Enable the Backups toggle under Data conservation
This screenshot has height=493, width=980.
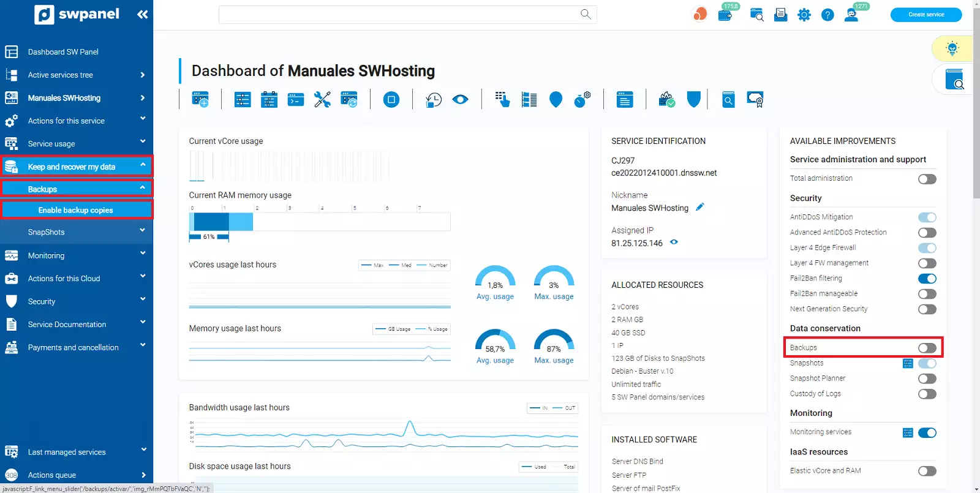pyautogui.click(x=927, y=348)
